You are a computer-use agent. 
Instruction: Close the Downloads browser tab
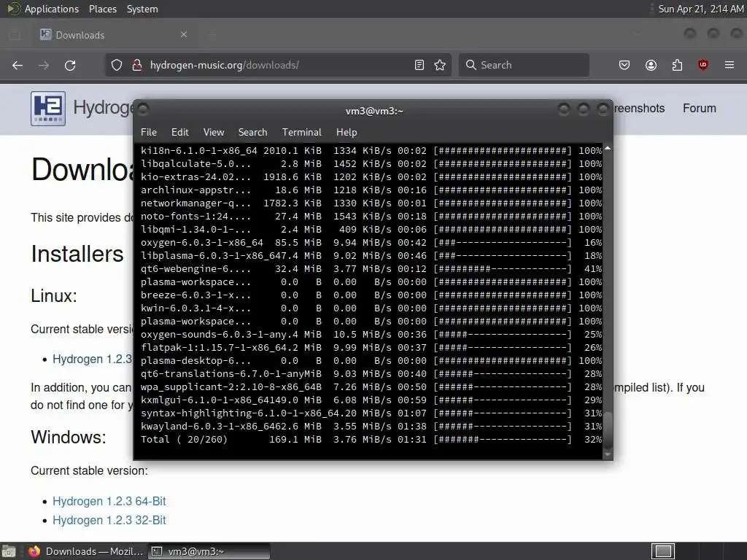(x=184, y=34)
